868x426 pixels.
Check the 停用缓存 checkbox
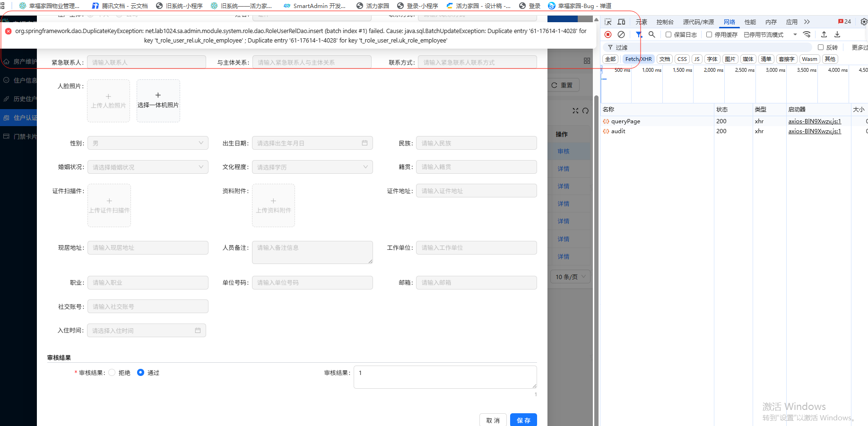(709, 34)
